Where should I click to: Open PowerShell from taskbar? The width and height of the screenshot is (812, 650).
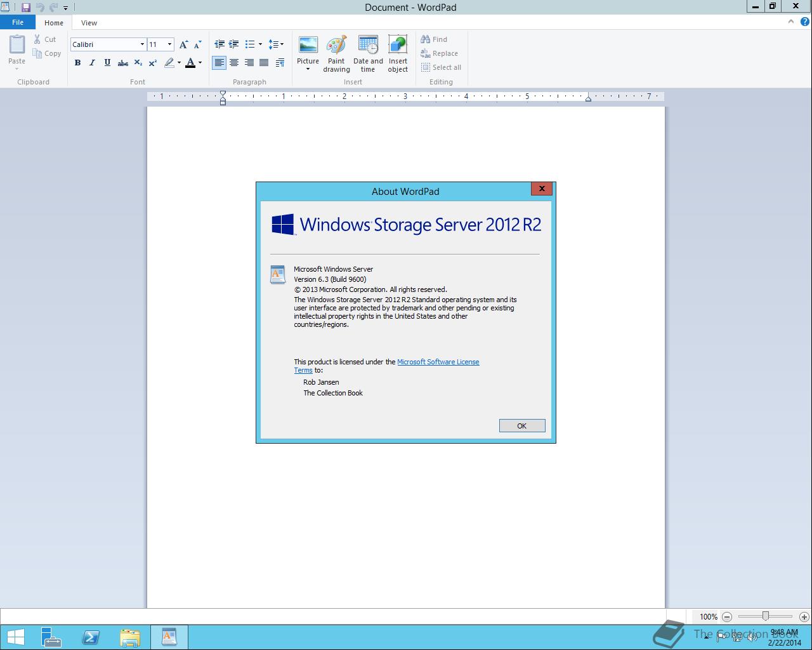click(x=91, y=637)
